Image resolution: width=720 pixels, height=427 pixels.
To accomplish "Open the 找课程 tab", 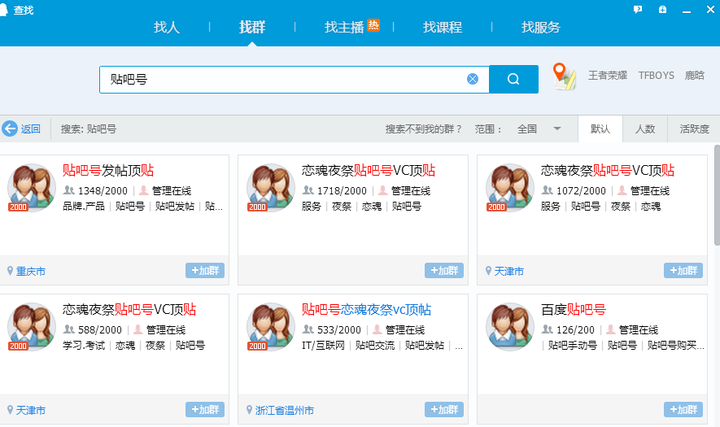I will click(x=442, y=27).
